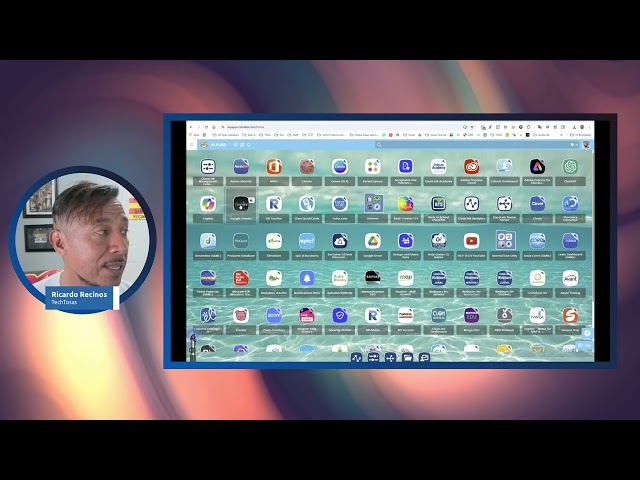Go back in the browser

191,127
